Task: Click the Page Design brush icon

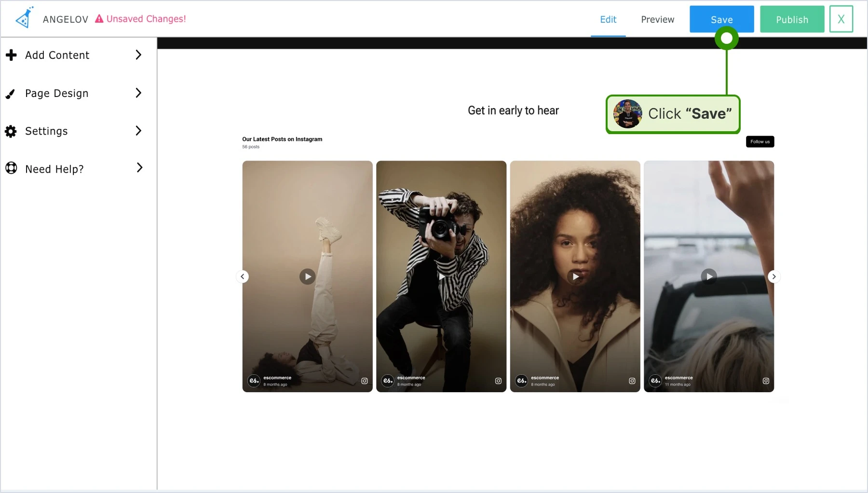Action: coord(10,94)
